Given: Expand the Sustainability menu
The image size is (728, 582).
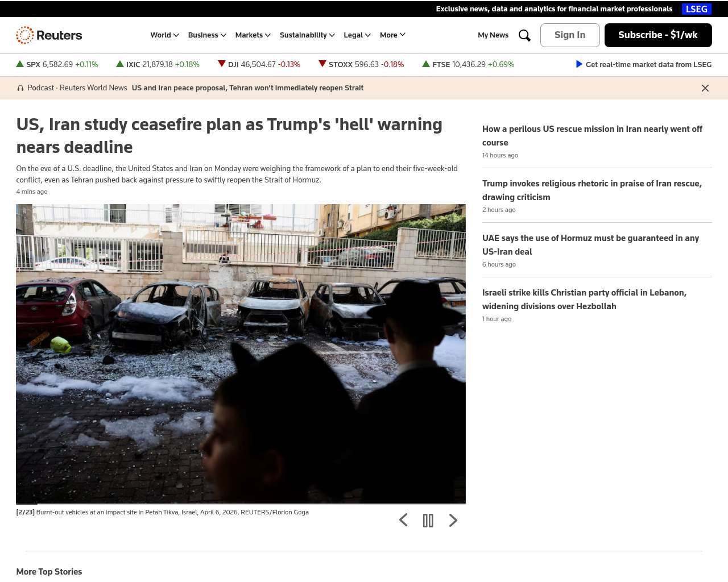Looking at the screenshot, I should tap(307, 35).
